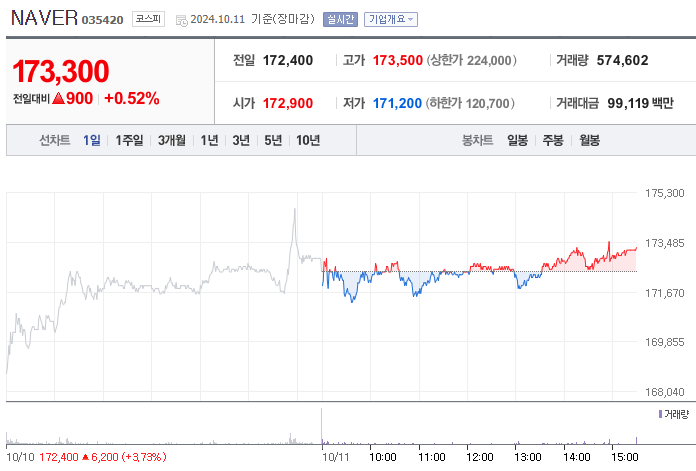Screen dimensions: 696x471
Task: Click the 선차트 label
Action: click(x=55, y=140)
